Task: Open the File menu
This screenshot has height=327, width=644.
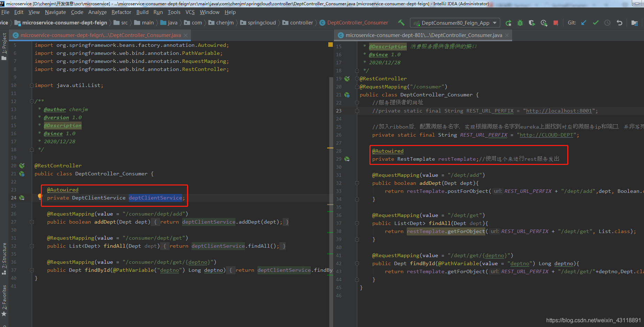Action: (x=5, y=12)
